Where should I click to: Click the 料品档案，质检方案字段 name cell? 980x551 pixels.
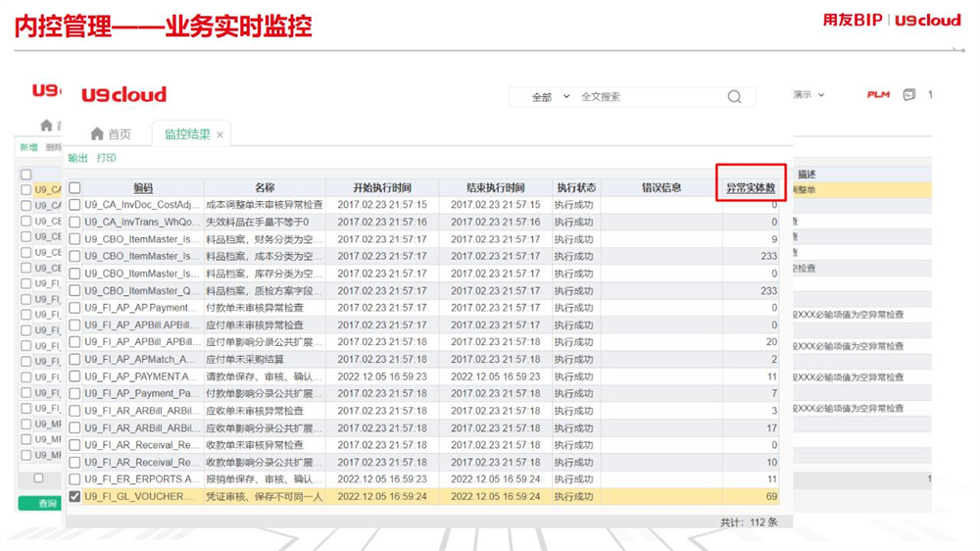click(265, 291)
